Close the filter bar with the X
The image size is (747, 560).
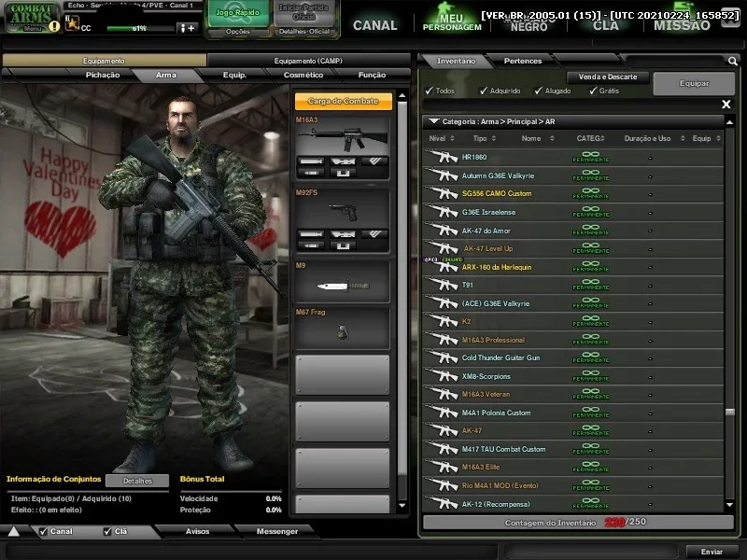726,105
